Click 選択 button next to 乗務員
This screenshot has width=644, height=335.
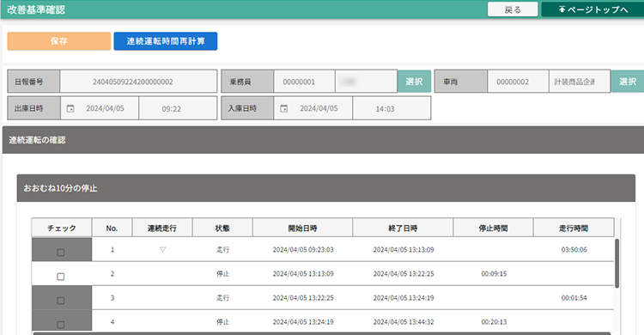[414, 82]
